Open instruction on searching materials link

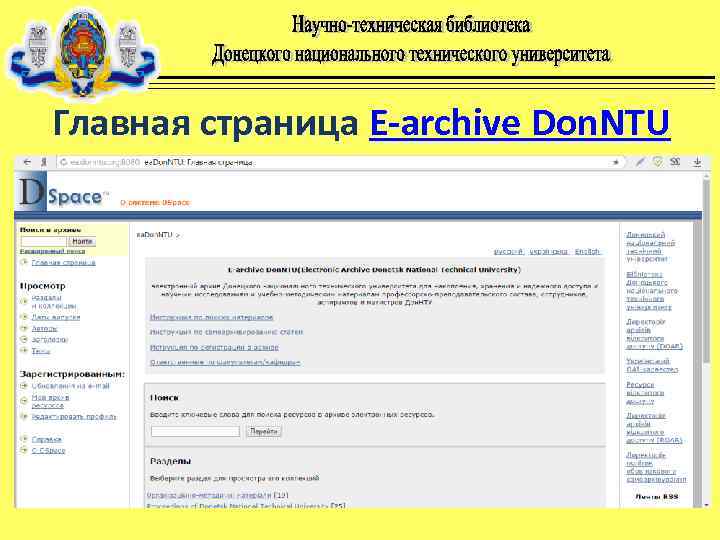[212, 317]
